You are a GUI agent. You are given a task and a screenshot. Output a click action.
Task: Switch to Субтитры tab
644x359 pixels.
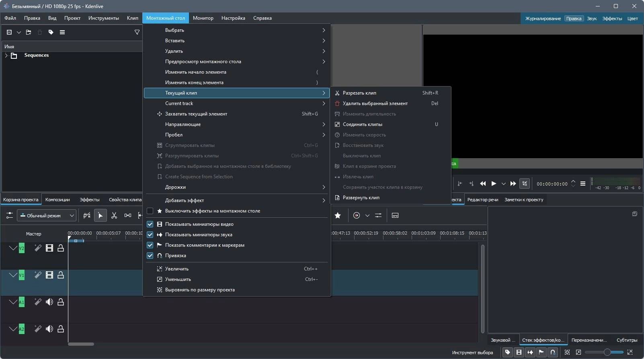627,340
